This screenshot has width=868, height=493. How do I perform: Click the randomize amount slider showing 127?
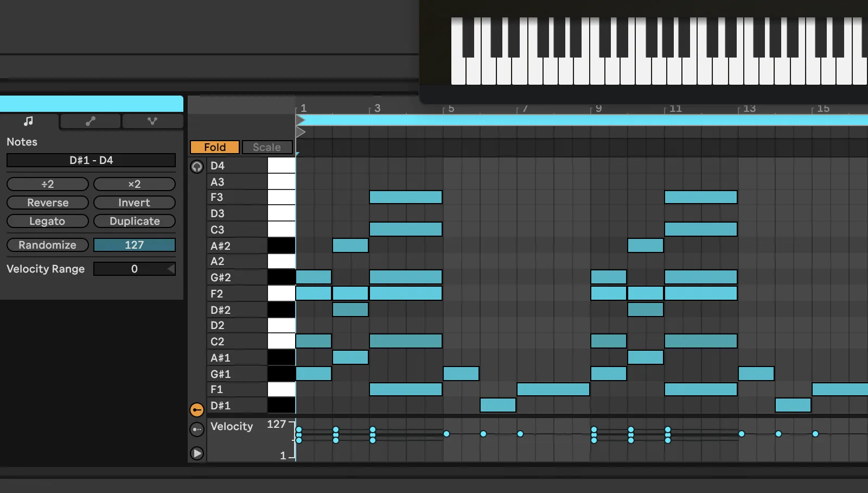pos(134,245)
